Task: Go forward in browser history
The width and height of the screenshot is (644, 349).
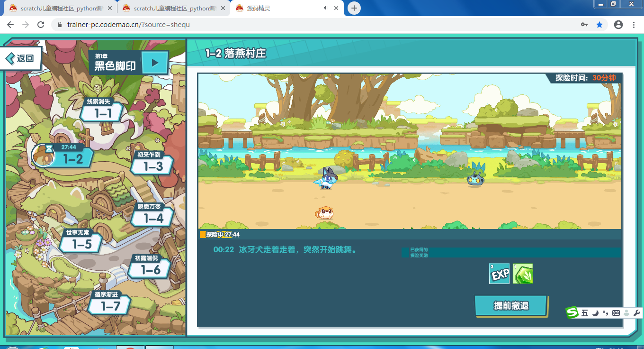Action: coord(26,25)
